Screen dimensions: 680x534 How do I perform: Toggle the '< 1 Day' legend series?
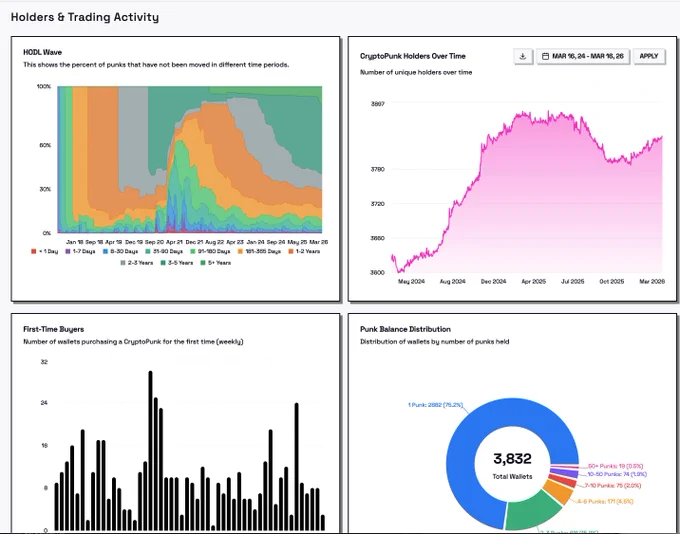[44, 252]
